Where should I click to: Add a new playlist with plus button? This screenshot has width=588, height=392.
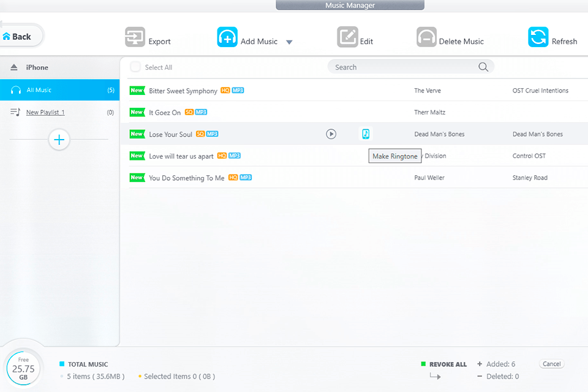click(59, 140)
